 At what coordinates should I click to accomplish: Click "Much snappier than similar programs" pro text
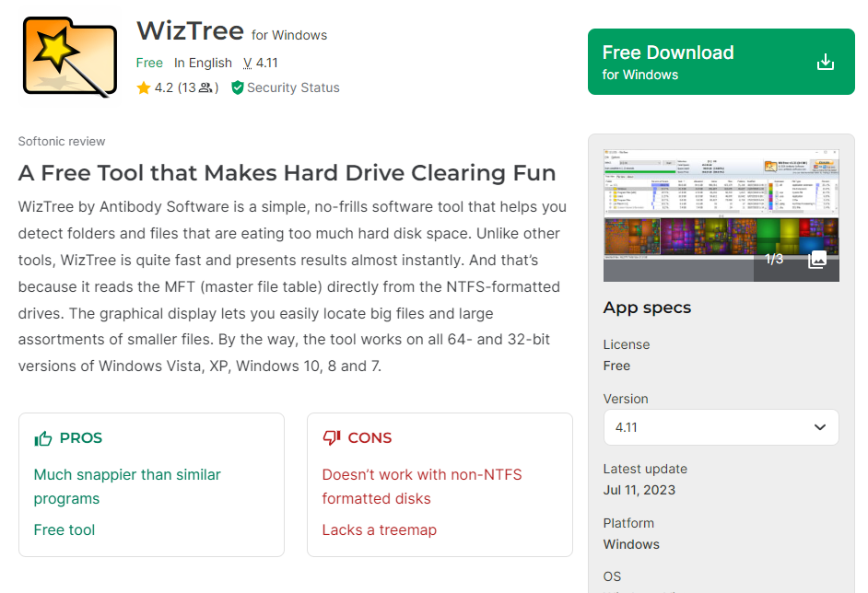point(127,487)
